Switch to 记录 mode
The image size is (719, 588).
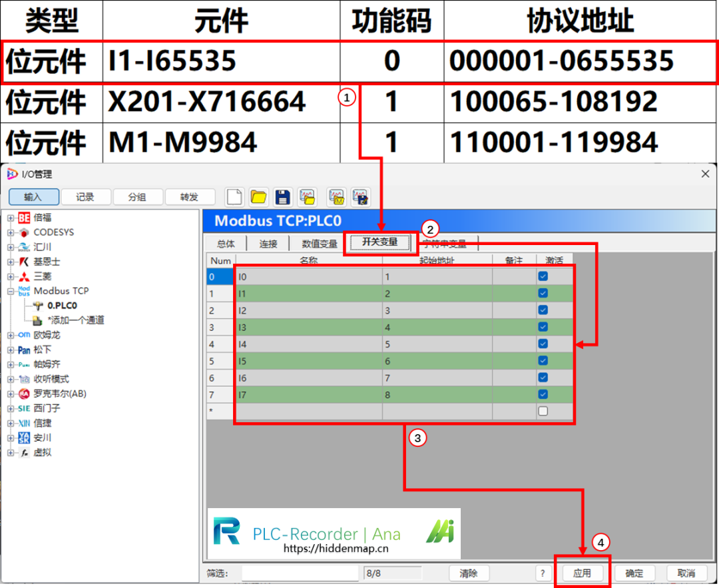[85, 197]
